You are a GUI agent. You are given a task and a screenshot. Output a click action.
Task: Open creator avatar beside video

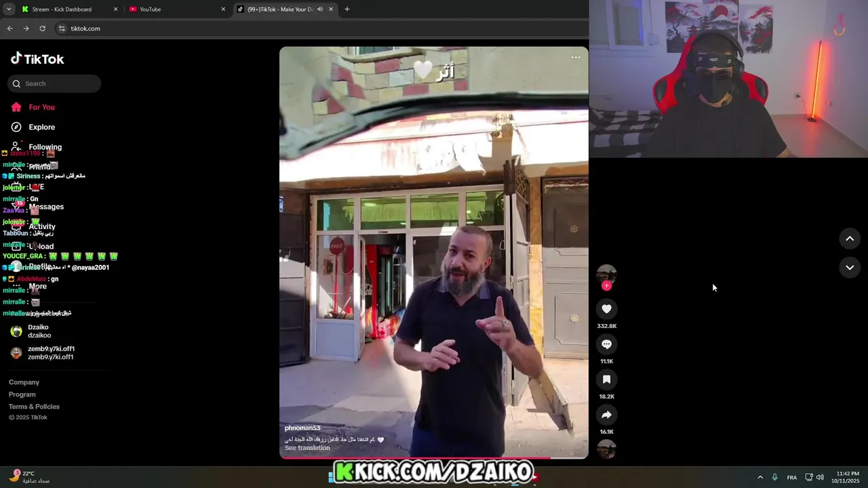606,274
